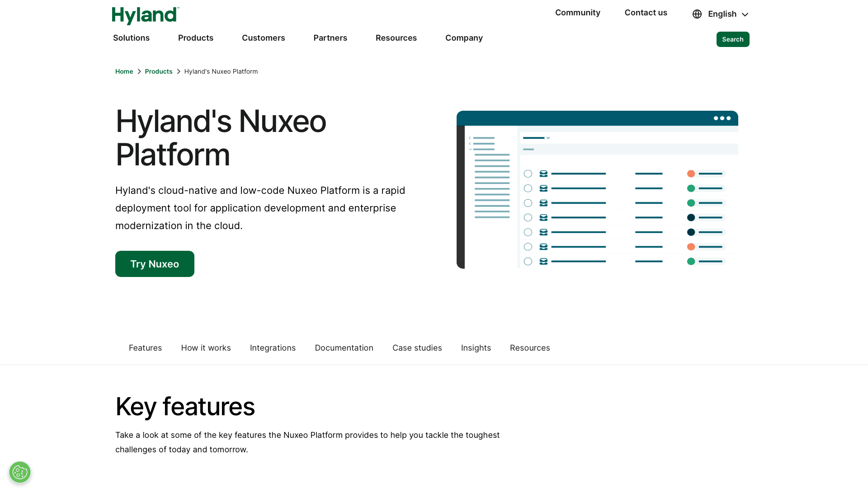Click the globe language icon
Image resolution: width=868 pixels, height=488 pixels.
[x=697, y=14]
